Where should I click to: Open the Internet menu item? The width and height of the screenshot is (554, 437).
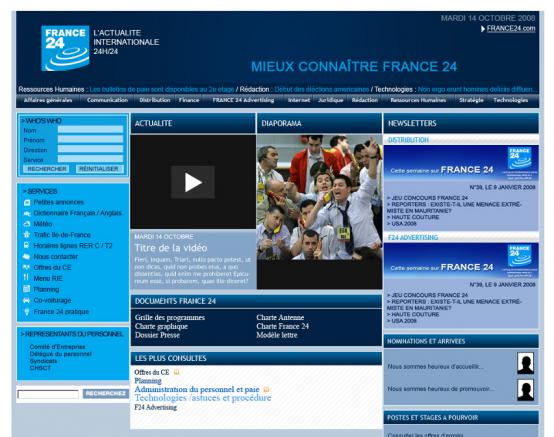(x=299, y=100)
